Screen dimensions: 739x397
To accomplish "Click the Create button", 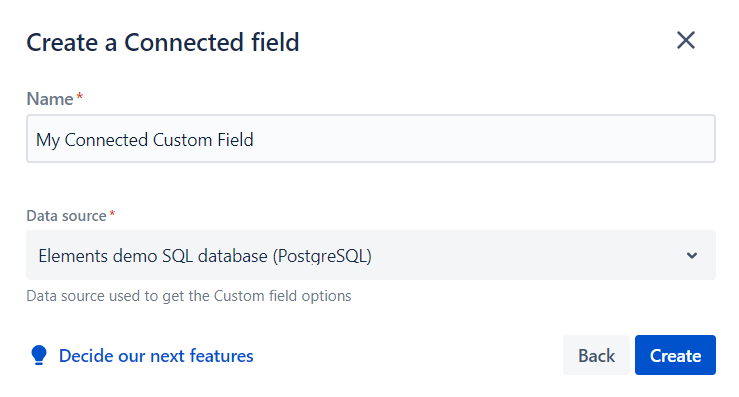I will click(675, 355).
